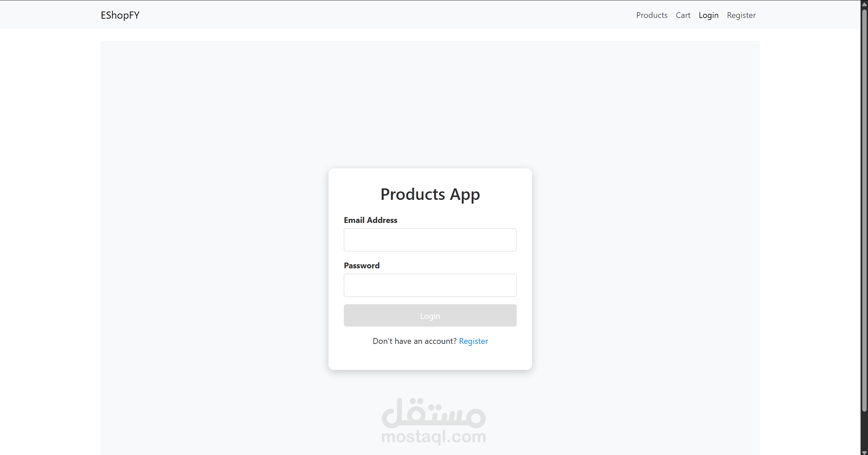This screenshot has width=868, height=455.
Task: Click the Email Address label
Action: 370,220
